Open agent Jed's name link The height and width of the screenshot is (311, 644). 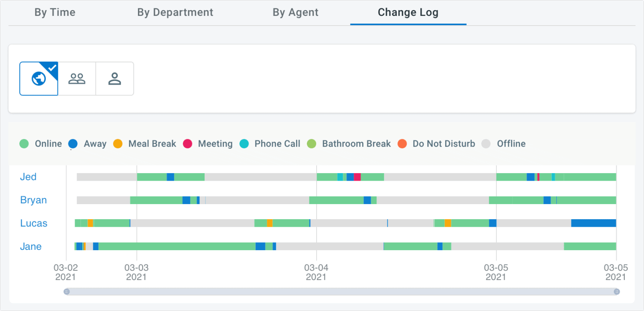[28, 177]
